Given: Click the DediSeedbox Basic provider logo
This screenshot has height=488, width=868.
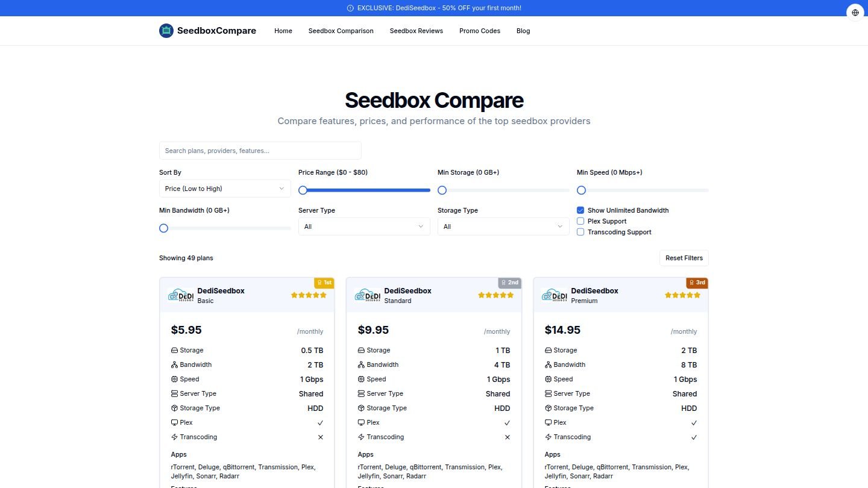Looking at the screenshot, I should 180,295.
